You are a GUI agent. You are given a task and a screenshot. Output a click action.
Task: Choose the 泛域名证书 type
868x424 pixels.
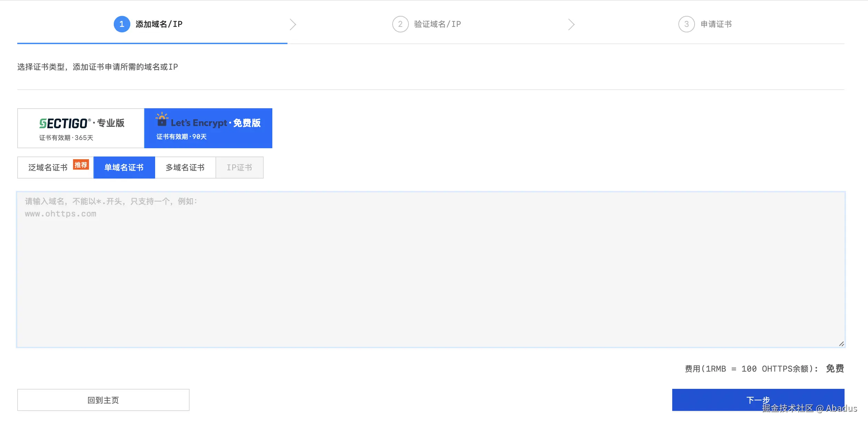pos(48,168)
